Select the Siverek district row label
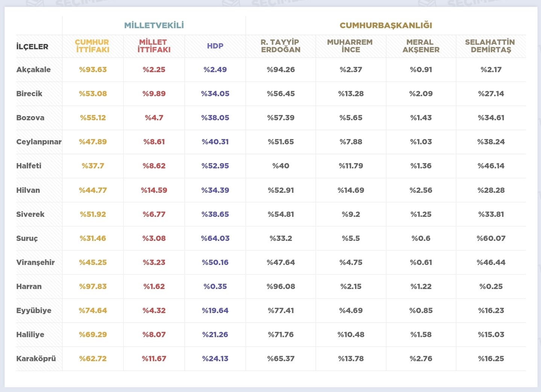541x392 pixels. tap(30, 214)
